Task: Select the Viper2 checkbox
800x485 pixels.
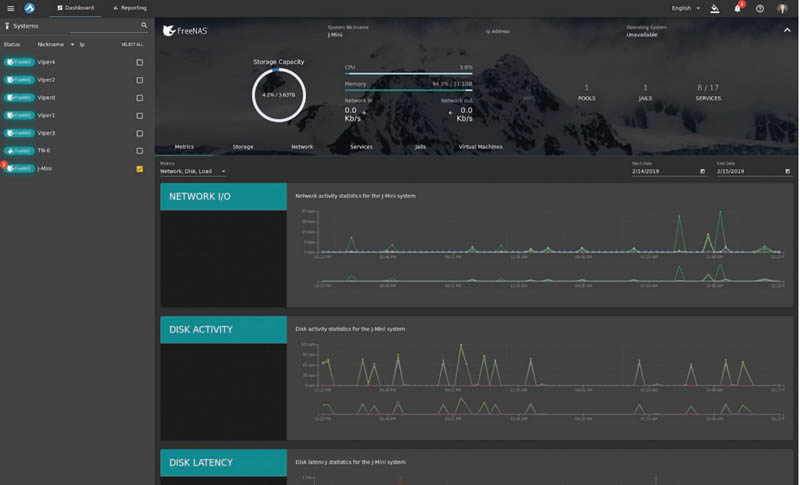Action: 139,80
